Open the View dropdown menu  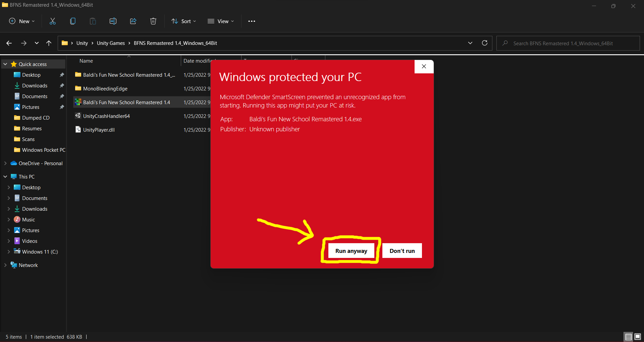tap(221, 21)
